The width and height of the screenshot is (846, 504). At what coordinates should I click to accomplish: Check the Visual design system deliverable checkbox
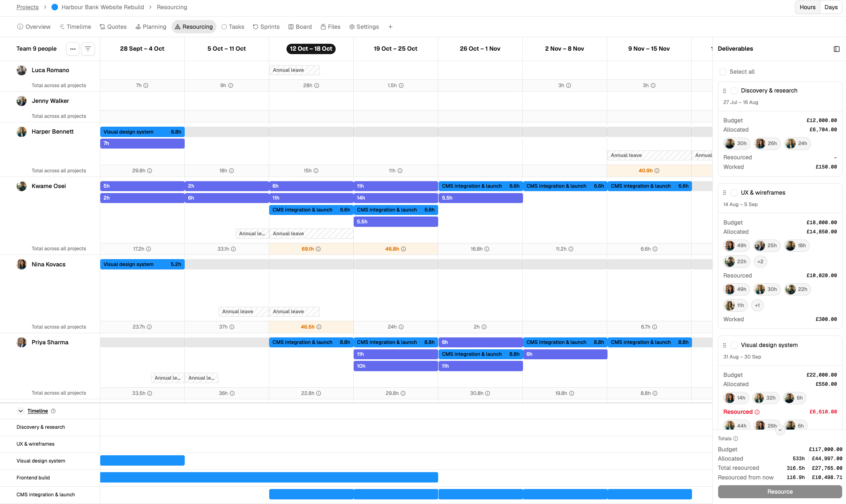coord(734,345)
